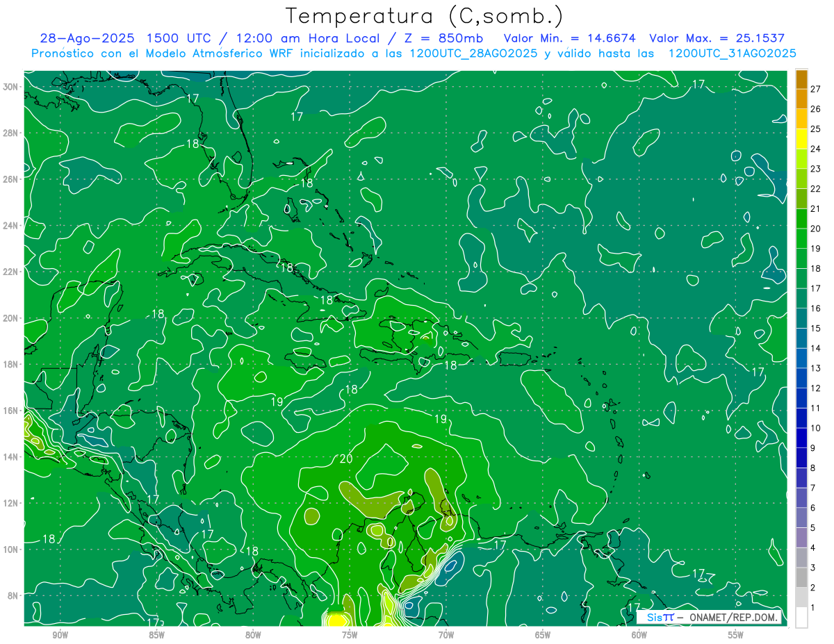The image size is (834, 644).
Task: Click "Valor Min. = 14.6674" value
Action: point(569,39)
